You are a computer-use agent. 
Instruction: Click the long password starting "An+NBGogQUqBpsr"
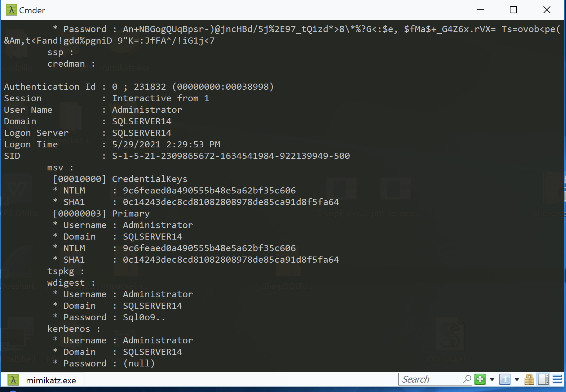[x=282, y=35]
